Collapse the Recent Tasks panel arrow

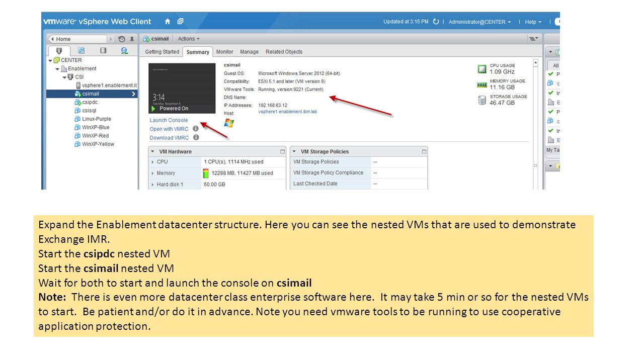coord(550,52)
